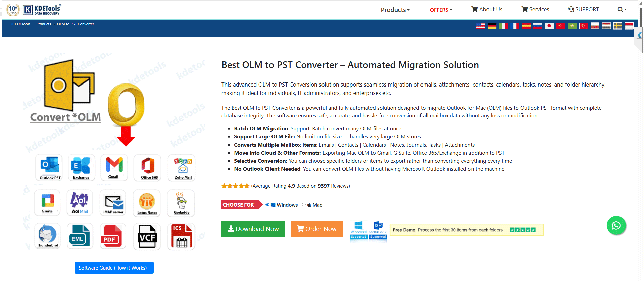Select the Brazilian flag language
The image size is (644, 281).
click(572, 26)
